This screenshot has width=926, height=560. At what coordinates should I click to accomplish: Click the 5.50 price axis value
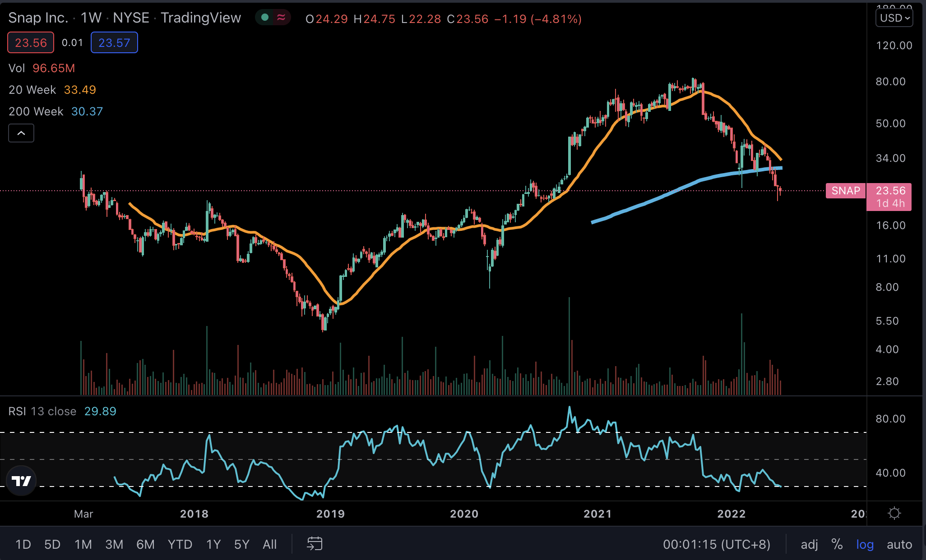point(887,321)
